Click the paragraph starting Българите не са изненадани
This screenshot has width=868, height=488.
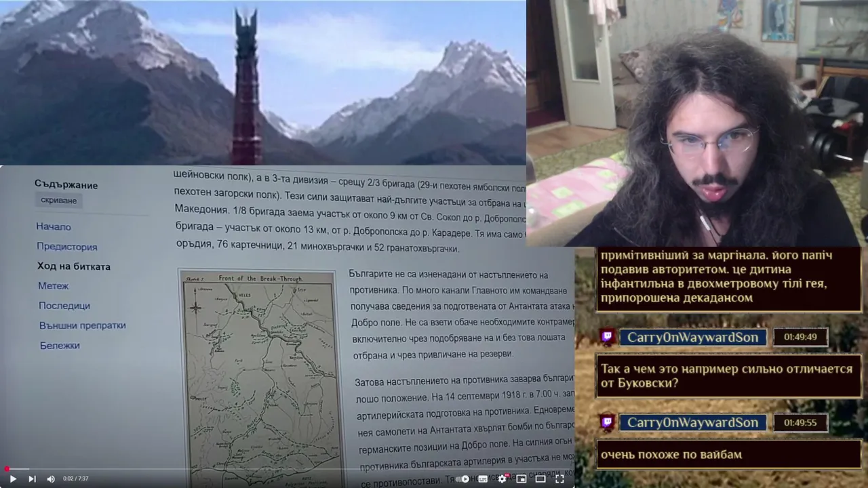click(x=461, y=314)
